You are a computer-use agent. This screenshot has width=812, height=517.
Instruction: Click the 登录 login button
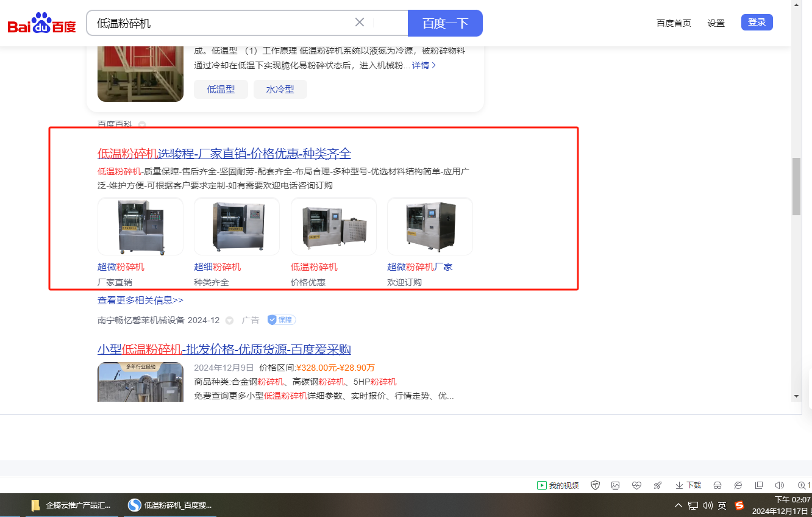[757, 23]
